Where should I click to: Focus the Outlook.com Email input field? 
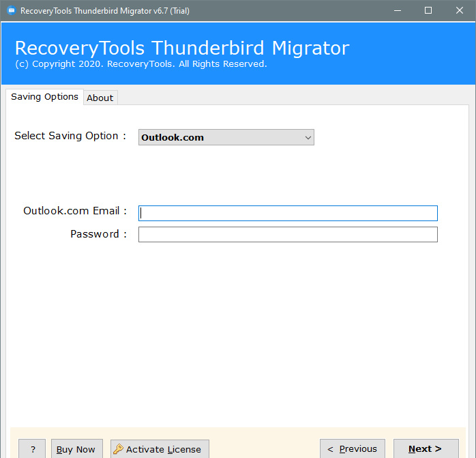pyautogui.click(x=288, y=214)
